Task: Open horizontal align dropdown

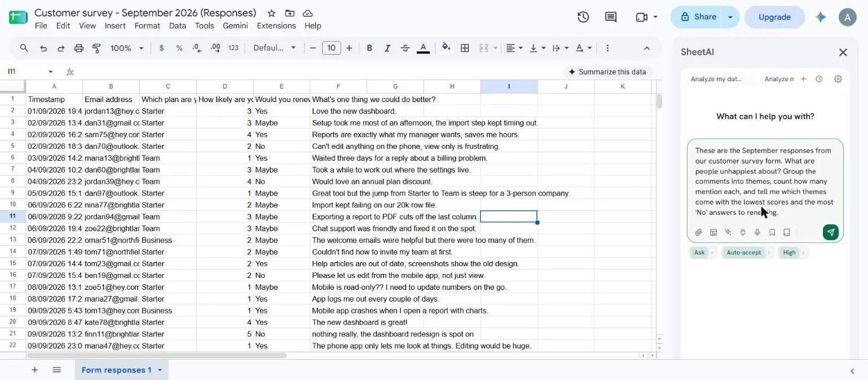Action: coord(514,48)
